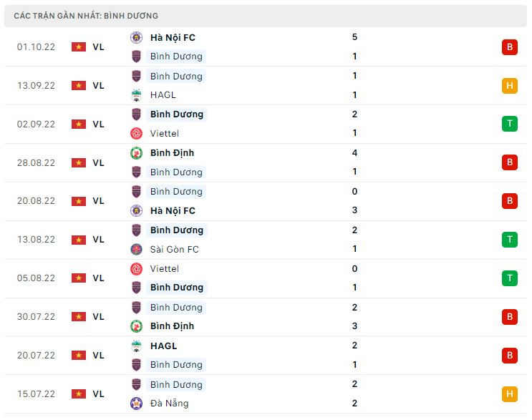Viewport: 532px width, 420px height.
Task: Select the VL league label on 28.08.22
Action: point(98,162)
